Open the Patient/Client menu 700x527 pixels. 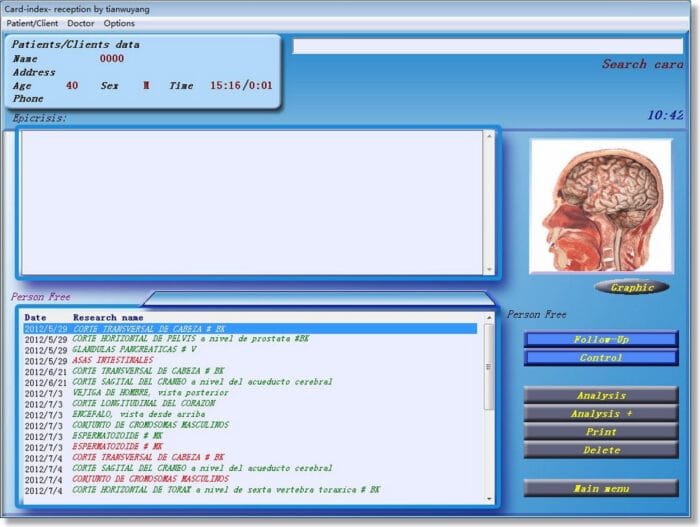(x=32, y=23)
